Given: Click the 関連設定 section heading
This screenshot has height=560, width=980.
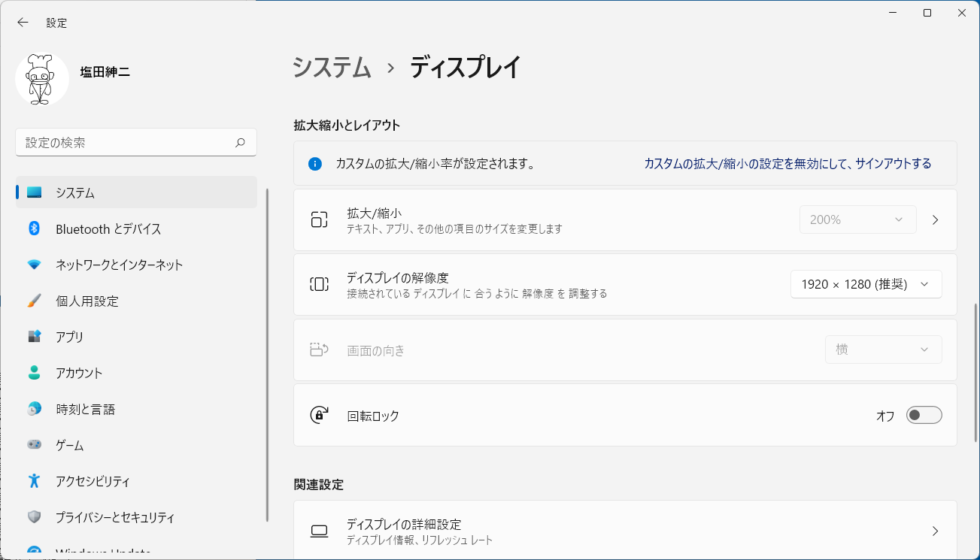Looking at the screenshot, I should [319, 485].
